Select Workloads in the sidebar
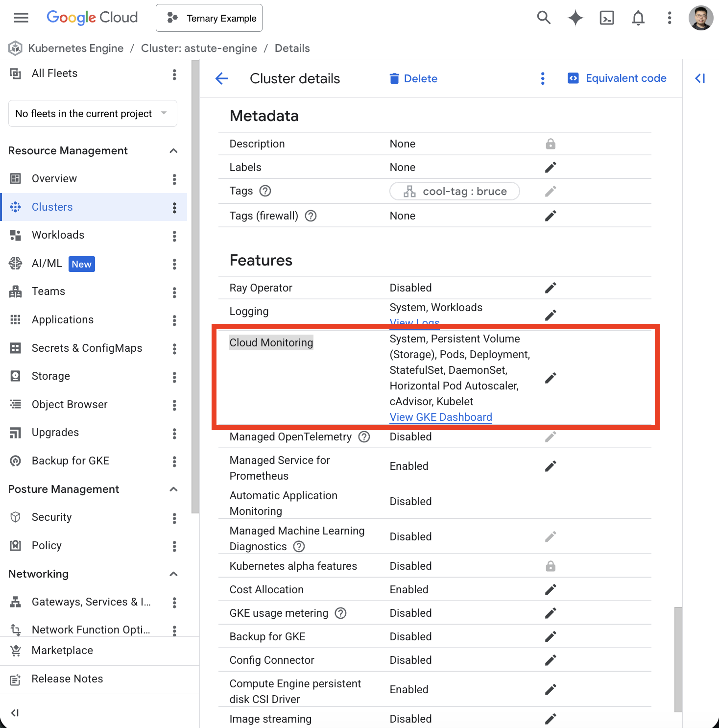This screenshot has height=728, width=719. tap(58, 235)
